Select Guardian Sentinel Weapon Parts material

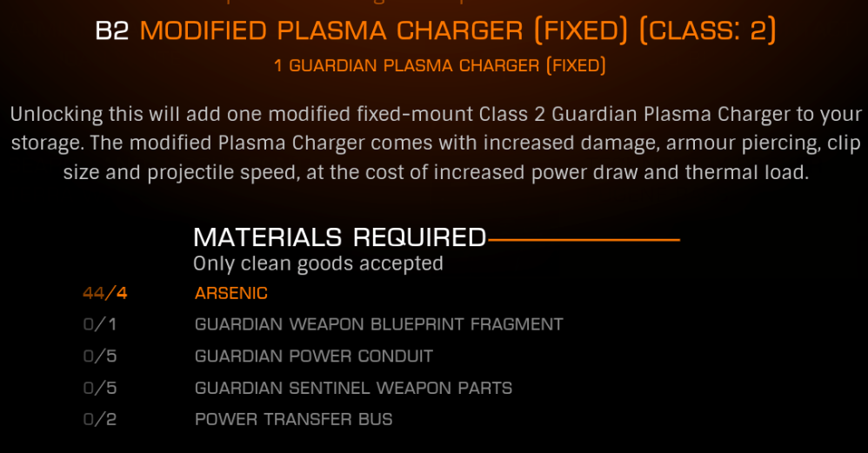tap(353, 389)
